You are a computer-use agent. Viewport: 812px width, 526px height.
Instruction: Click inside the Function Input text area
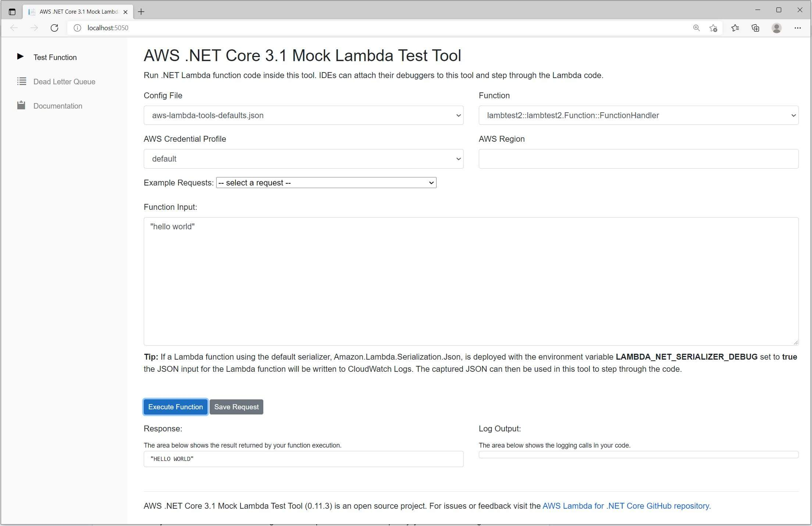point(471,281)
